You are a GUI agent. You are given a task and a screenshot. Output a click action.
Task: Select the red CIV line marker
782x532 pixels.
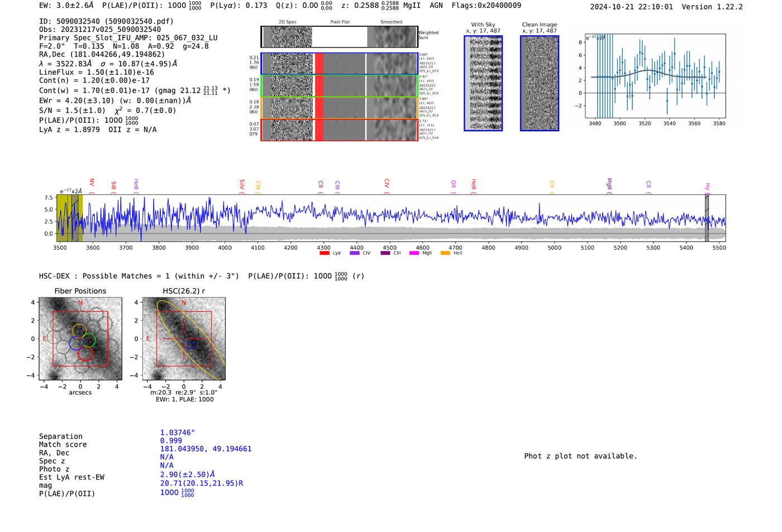[x=387, y=186]
